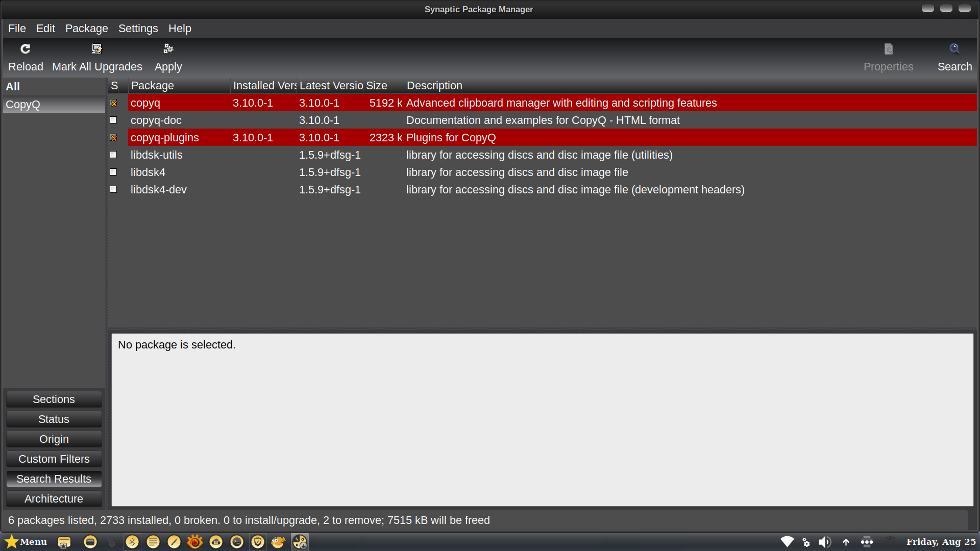This screenshot has height=551, width=980.
Task: Click the 5192 k size value
Action: 386,103
